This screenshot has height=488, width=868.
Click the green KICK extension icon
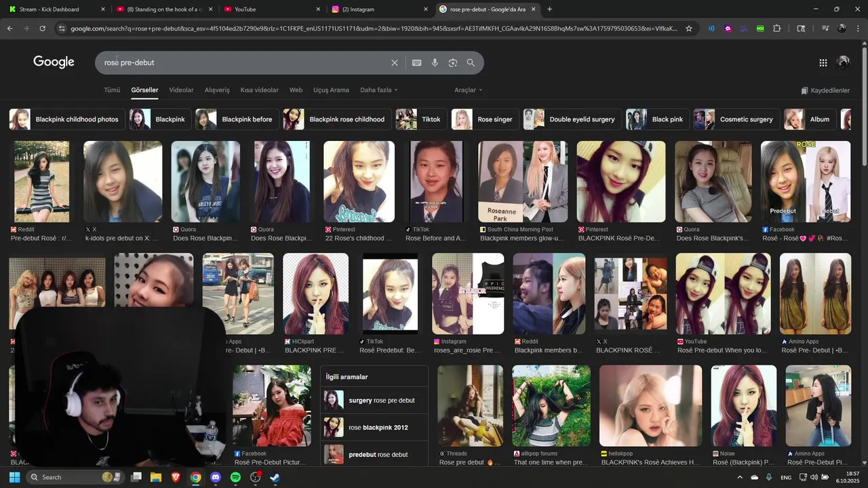[x=760, y=28]
